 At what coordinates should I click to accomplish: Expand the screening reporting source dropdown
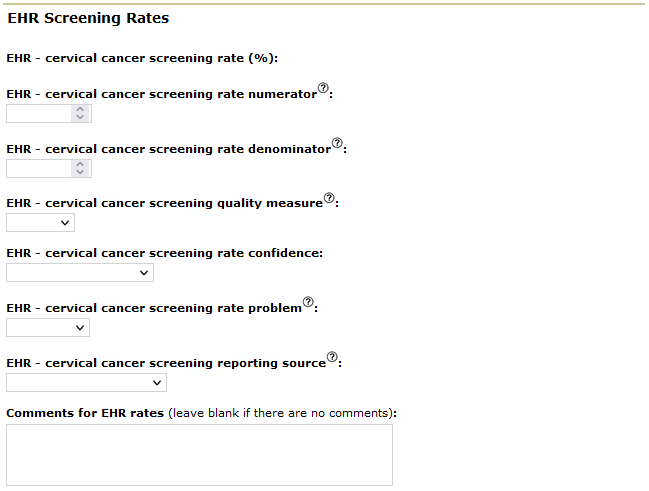pos(86,382)
